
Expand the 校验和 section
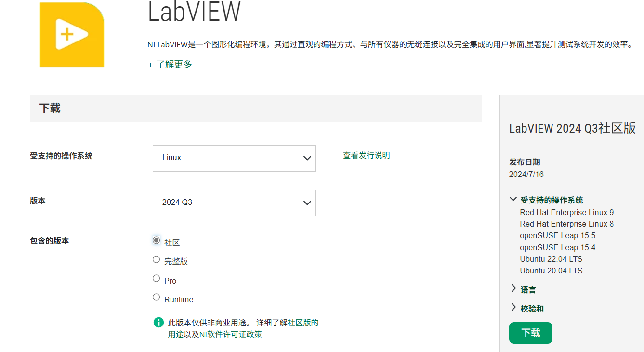(527, 308)
